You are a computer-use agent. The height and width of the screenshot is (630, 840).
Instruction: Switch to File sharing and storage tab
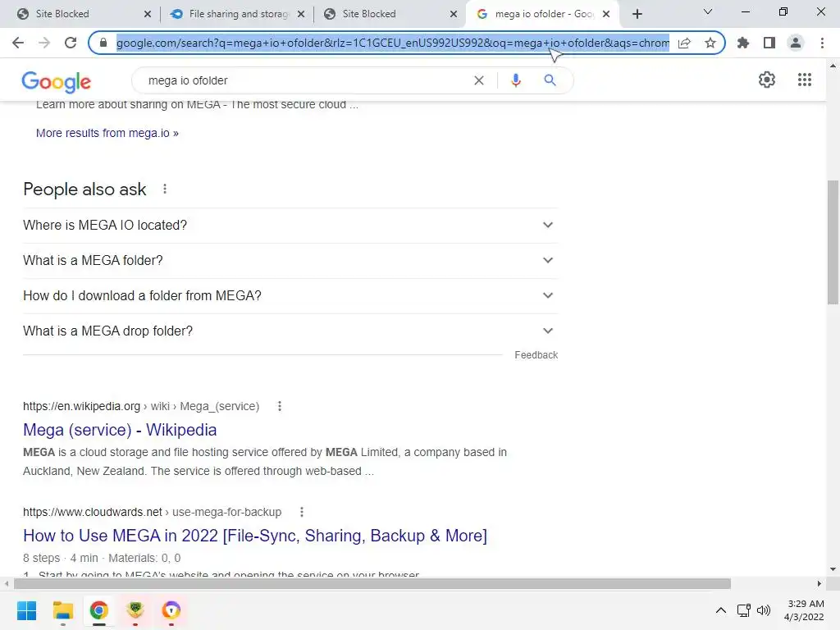(x=235, y=14)
